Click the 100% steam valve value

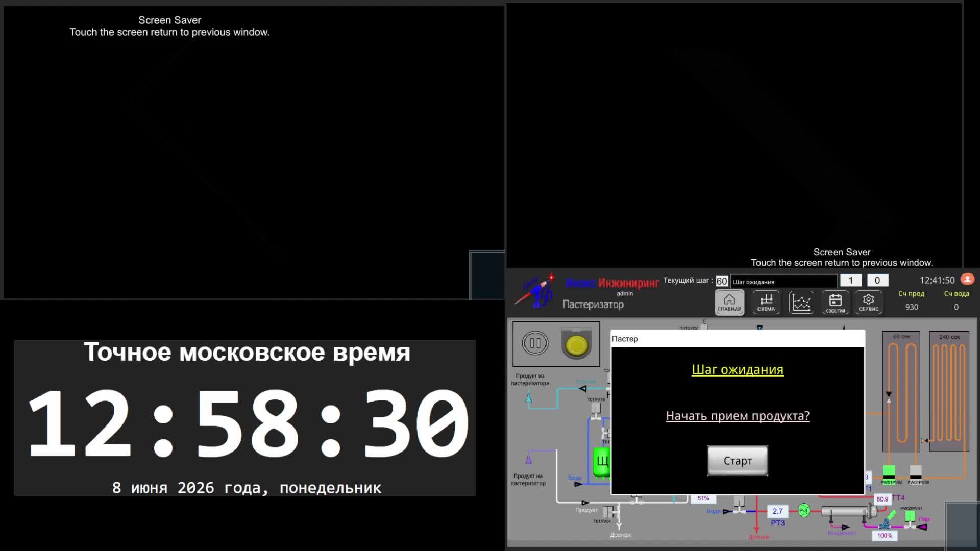885,535
